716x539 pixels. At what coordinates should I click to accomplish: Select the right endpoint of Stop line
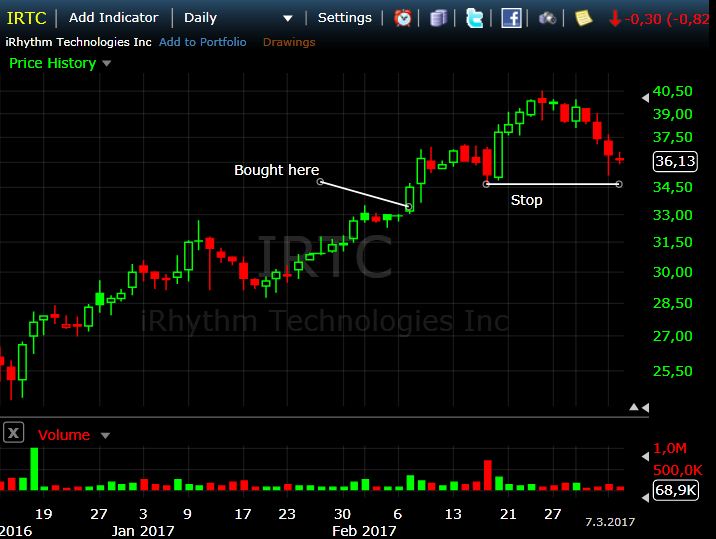pyautogui.click(x=619, y=184)
